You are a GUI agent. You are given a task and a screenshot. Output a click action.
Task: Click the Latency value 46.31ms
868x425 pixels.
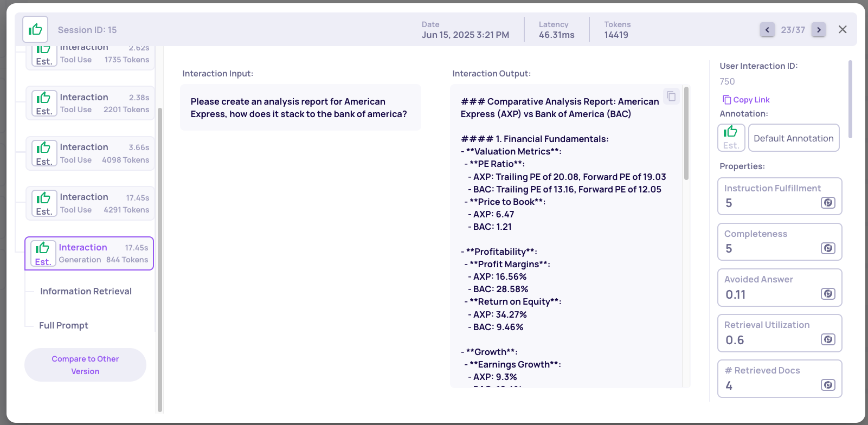click(556, 35)
